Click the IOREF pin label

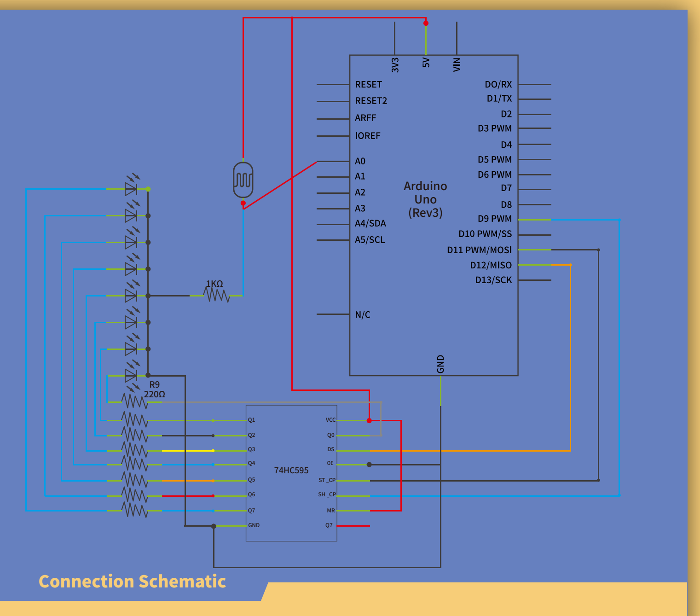click(367, 136)
